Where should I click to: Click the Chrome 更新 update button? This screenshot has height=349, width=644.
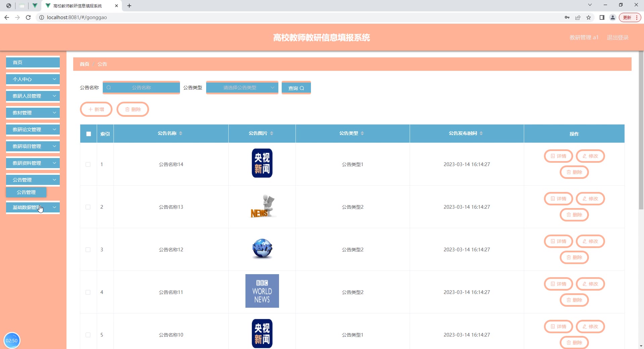click(x=630, y=17)
